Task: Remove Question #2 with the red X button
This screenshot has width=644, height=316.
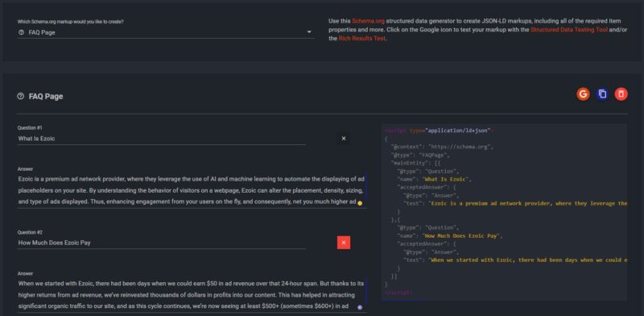Action: [x=344, y=243]
